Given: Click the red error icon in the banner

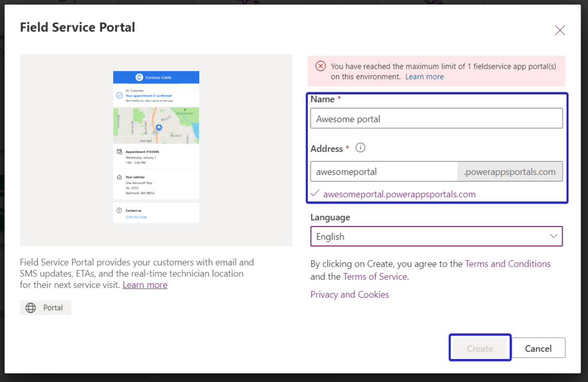Looking at the screenshot, I should pyautogui.click(x=320, y=67).
